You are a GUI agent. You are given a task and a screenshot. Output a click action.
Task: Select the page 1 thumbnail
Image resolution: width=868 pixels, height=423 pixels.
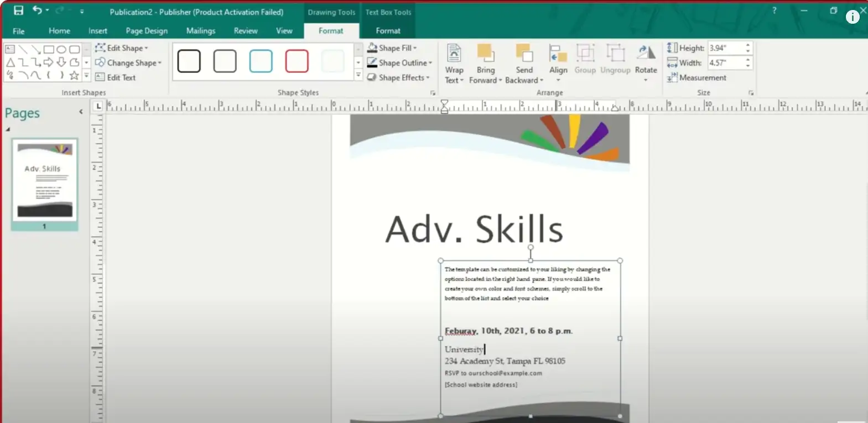44,181
